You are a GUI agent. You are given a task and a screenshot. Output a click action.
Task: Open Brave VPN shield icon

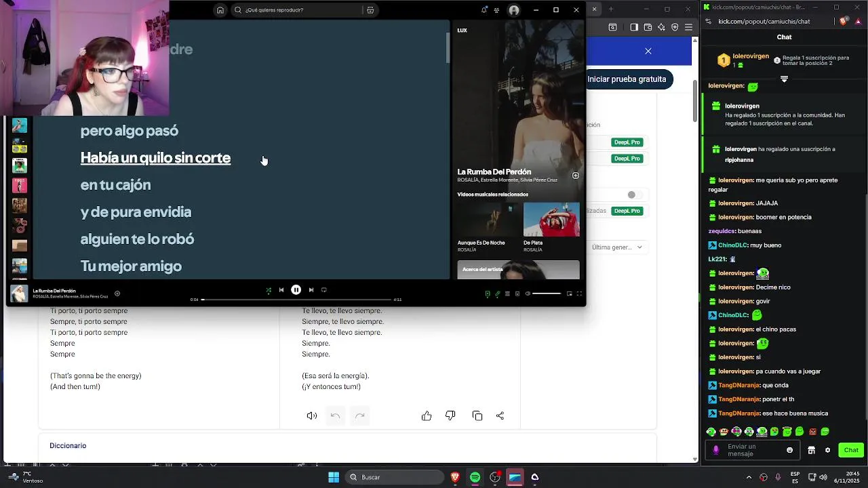coord(675,27)
